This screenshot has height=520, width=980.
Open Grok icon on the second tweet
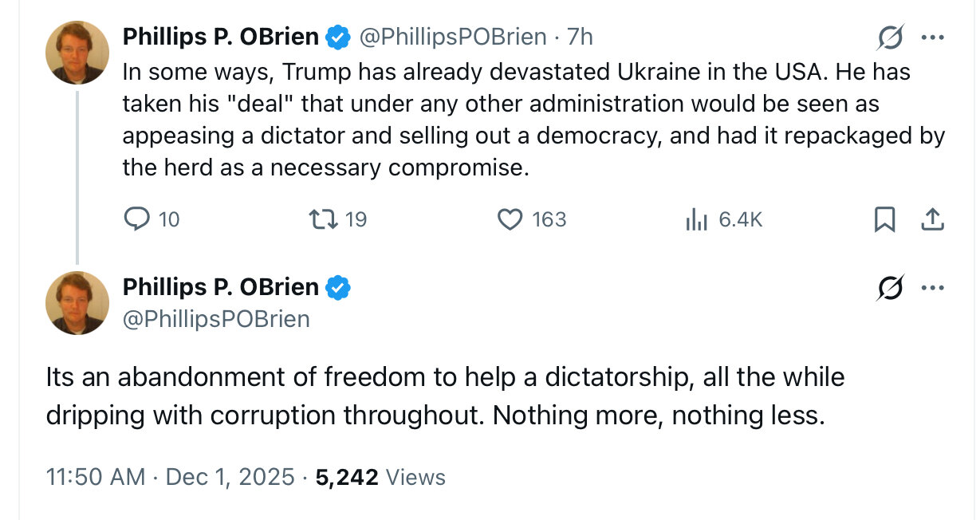tap(890, 288)
